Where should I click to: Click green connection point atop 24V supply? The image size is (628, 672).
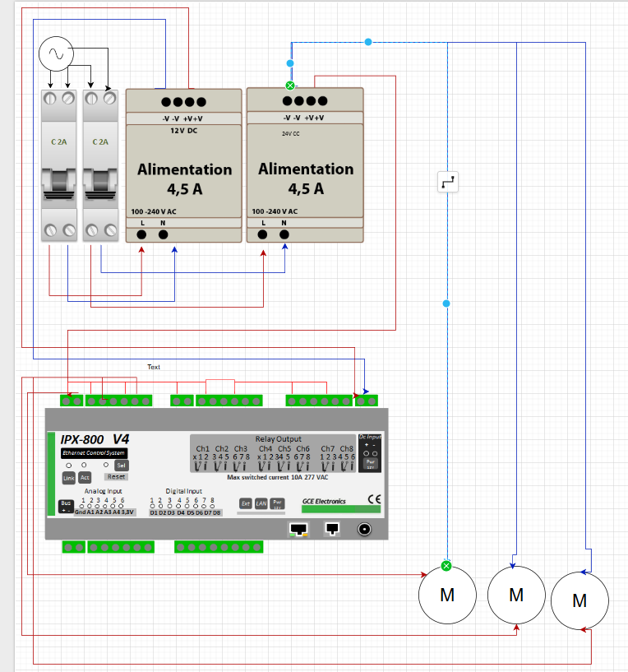[x=289, y=86]
